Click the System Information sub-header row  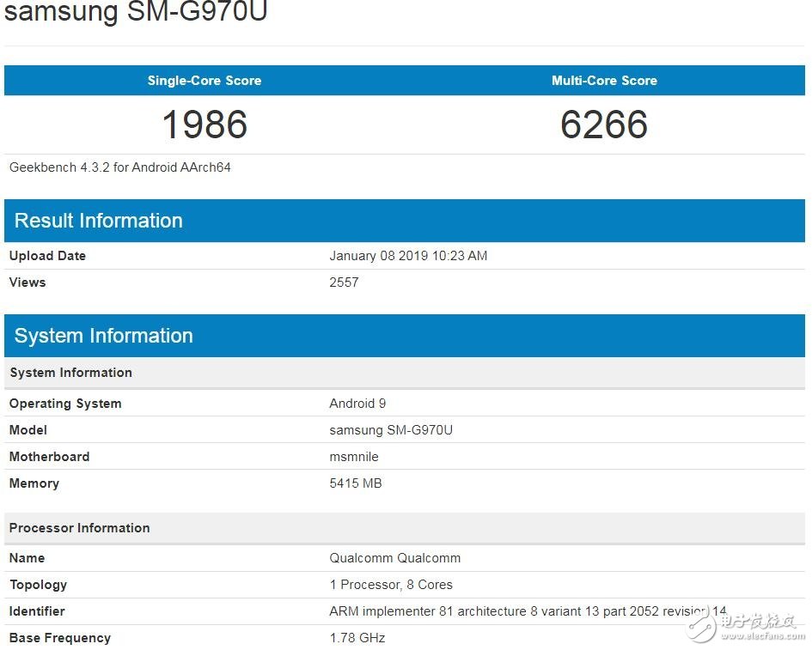(70, 373)
